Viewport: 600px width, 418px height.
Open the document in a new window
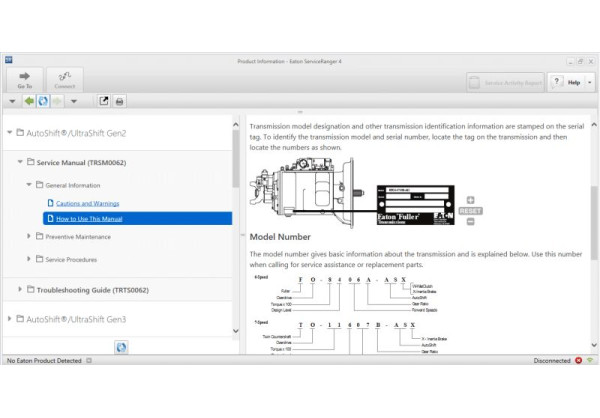(x=103, y=101)
